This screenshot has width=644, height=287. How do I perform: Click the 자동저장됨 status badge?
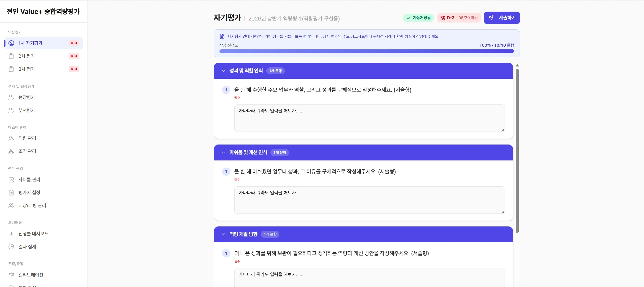(x=418, y=18)
